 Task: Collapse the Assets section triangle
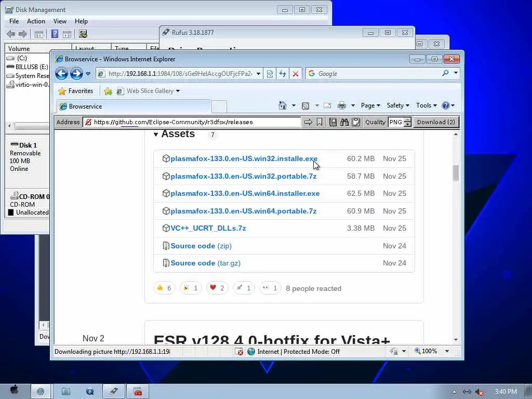point(156,135)
